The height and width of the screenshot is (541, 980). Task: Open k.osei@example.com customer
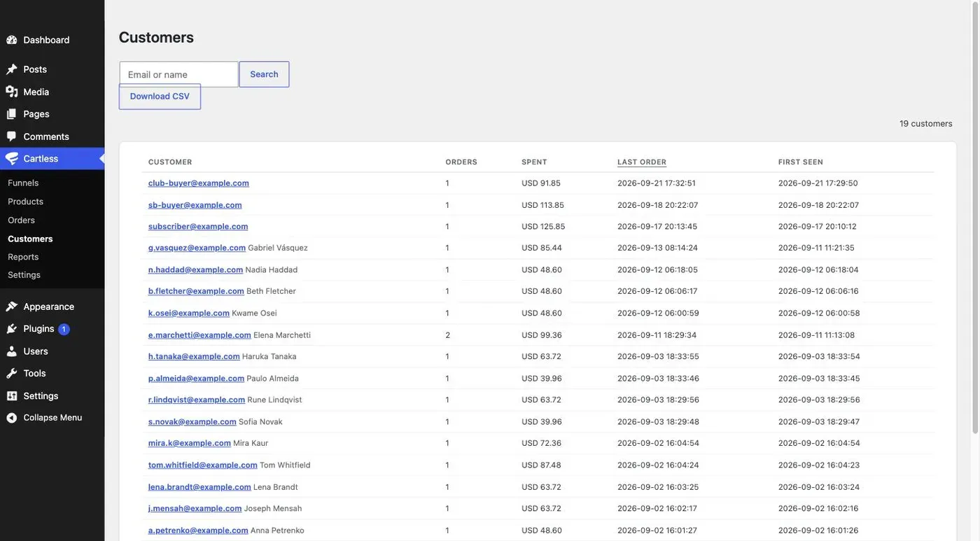[x=189, y=313]
